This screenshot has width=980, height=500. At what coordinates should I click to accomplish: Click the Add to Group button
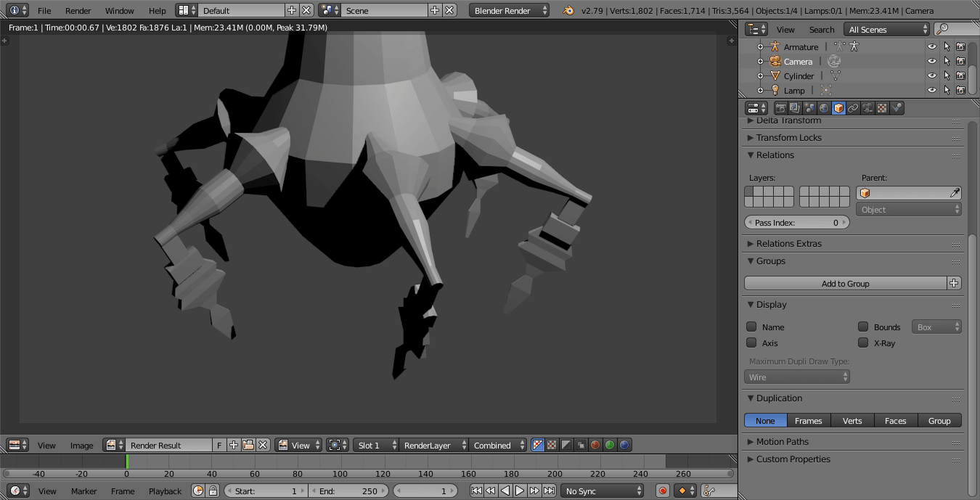click(x=845, y=284)
